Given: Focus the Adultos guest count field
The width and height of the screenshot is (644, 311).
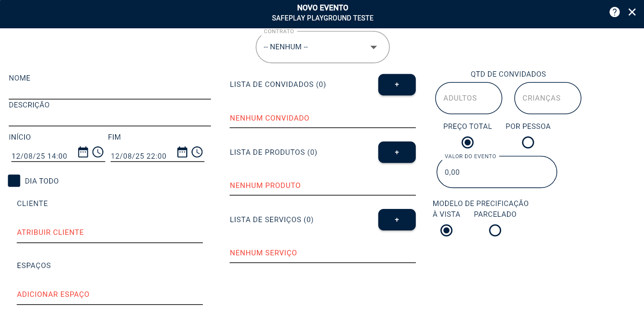Looking at the screenshot, I should [468, 98].
